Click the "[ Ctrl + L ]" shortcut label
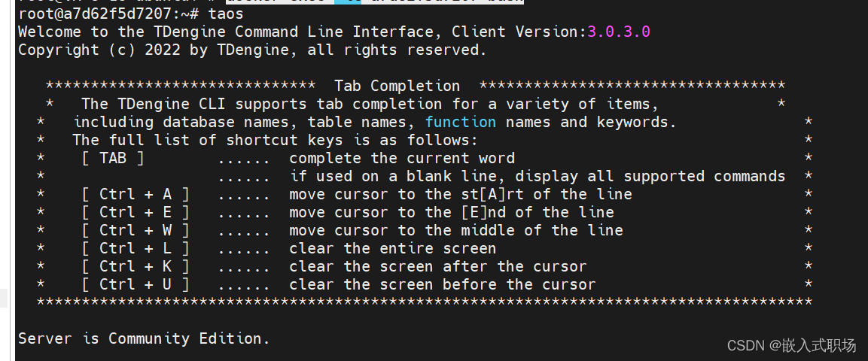Screen dimensions: 868x361 [x=136, y=248]
